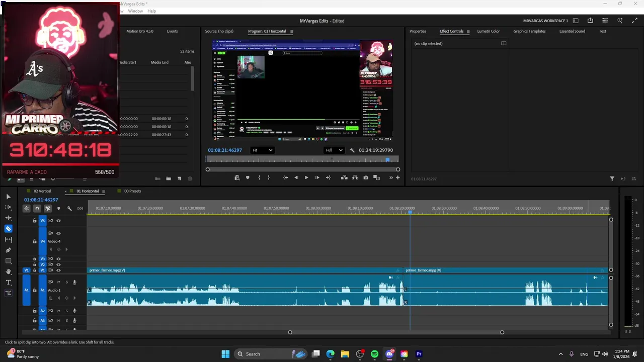
Task: Click the Add Marker icon in timeline header
Action: coord(58,208)
